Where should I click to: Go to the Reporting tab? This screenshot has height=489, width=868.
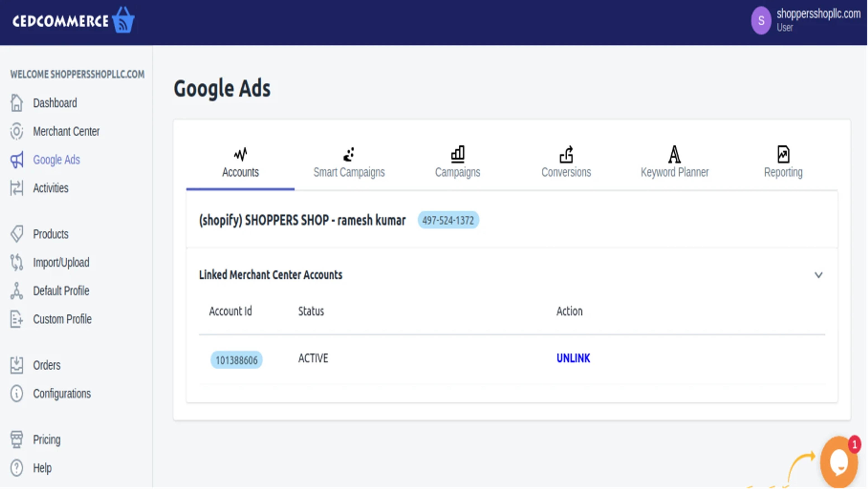[x=783, y=163]
